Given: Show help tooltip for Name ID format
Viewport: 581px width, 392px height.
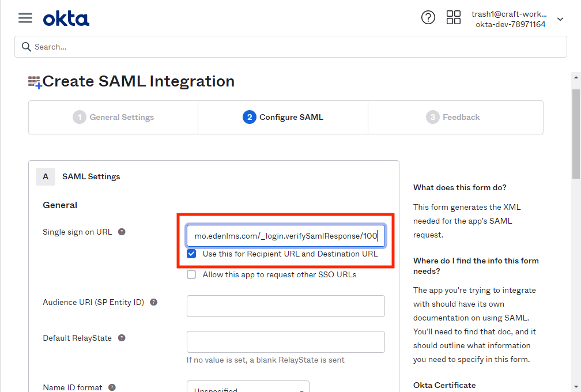Looking at the screenshot, I should [x=112, y=387].
